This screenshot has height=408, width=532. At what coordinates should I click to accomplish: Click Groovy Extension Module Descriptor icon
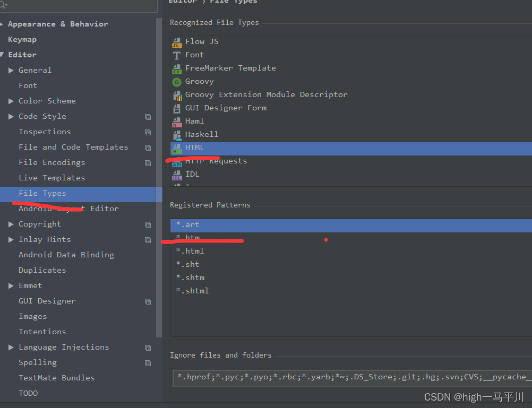pyautogui.click(x=177, y=96)
